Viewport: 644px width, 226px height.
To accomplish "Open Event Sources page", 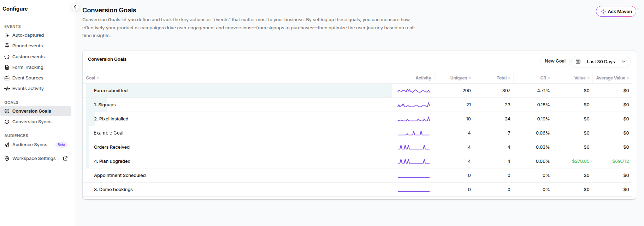I will 28,78.
